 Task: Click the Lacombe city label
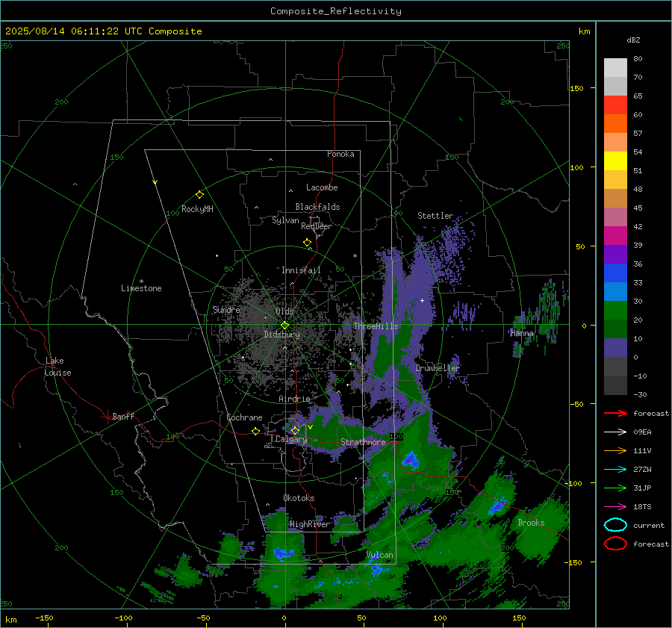pos(322,187)
